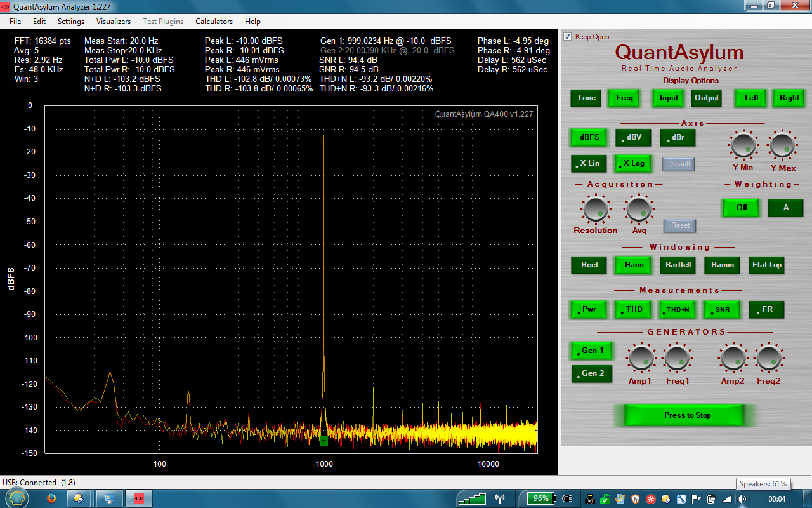This screenshot has height=508, width=812.
Task: Toggle the Right channel display
Action: pos(789,98)
